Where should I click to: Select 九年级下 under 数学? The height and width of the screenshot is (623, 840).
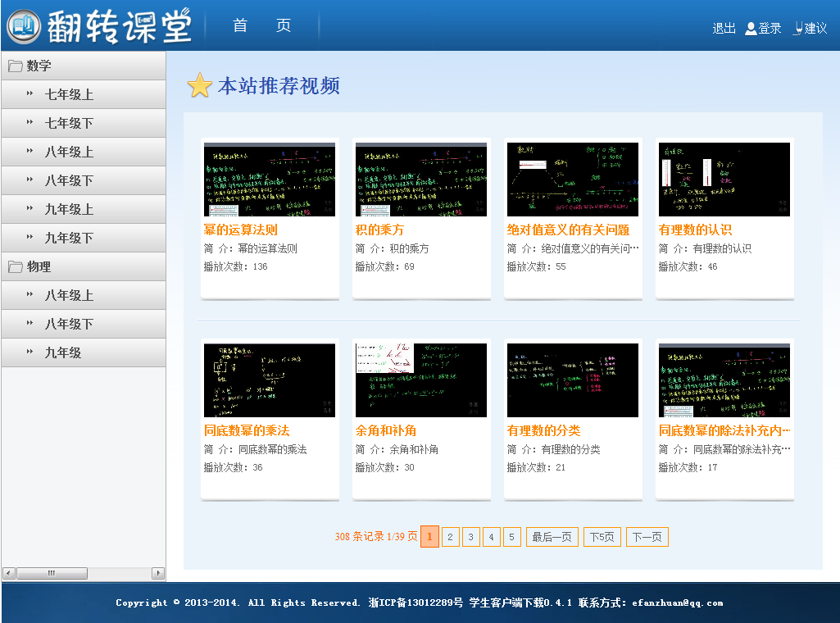point(84,238)
